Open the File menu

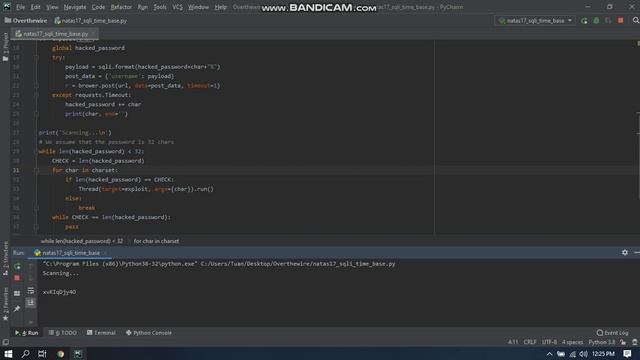[20, 7]
